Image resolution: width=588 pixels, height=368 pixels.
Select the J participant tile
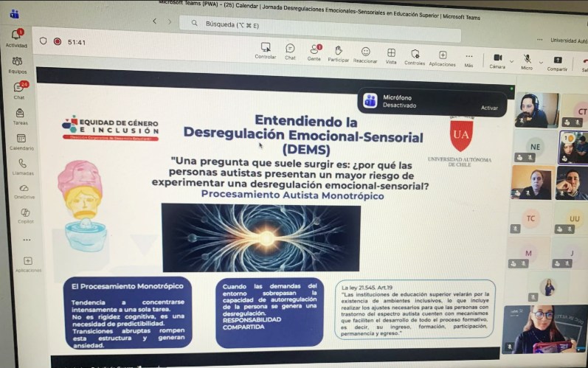(x=570, y=255)
